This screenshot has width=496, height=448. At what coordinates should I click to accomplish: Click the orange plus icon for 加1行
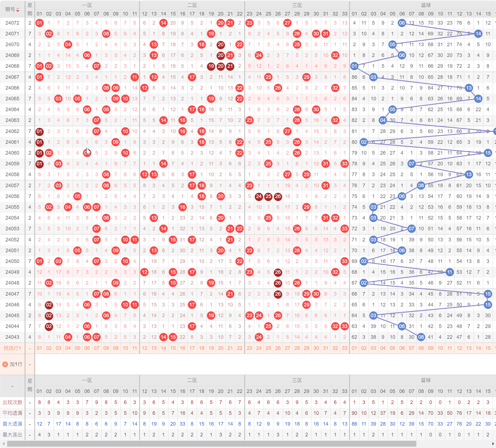pos(5,364)
